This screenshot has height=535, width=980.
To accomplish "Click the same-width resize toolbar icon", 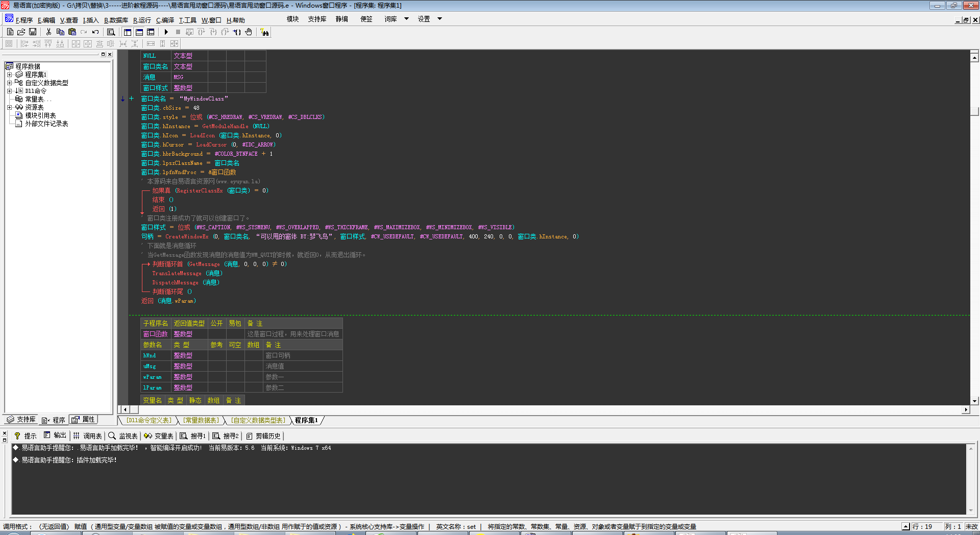I will 151,44.
